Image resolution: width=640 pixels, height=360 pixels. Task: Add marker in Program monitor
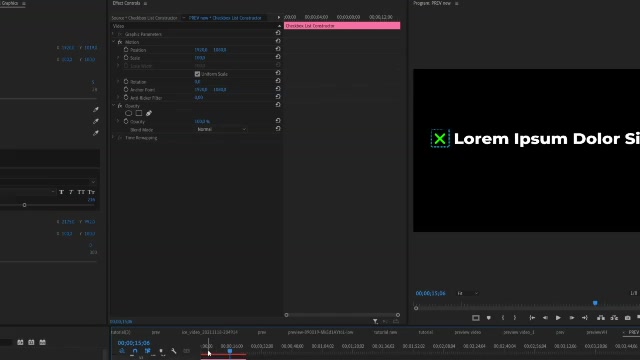[489, 318]
